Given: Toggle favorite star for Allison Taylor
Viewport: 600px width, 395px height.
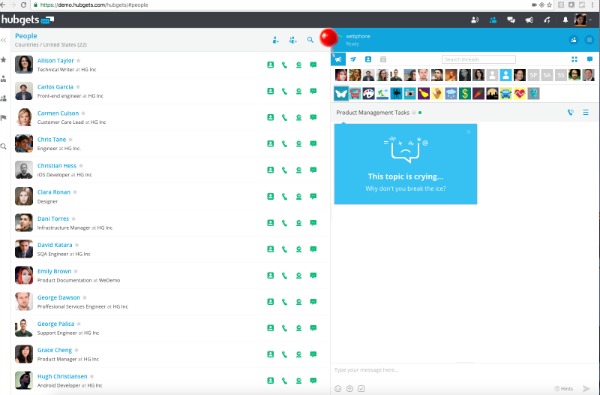Looking at the screenshot, I should click(x=78, y=60).
